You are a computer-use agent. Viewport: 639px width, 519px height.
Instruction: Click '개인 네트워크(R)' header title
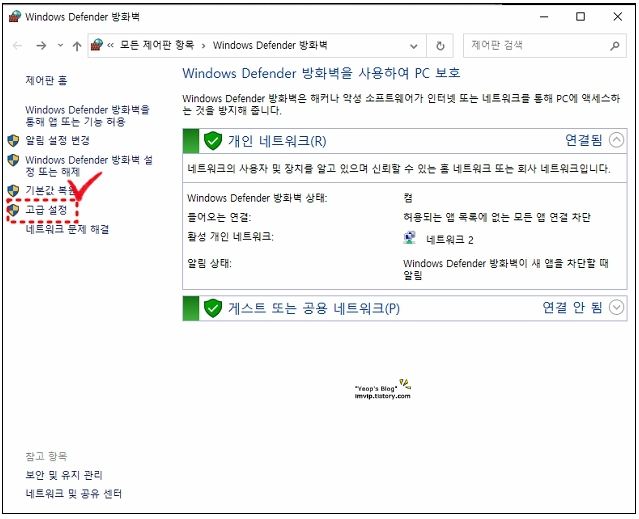click(x=277, y=141)
